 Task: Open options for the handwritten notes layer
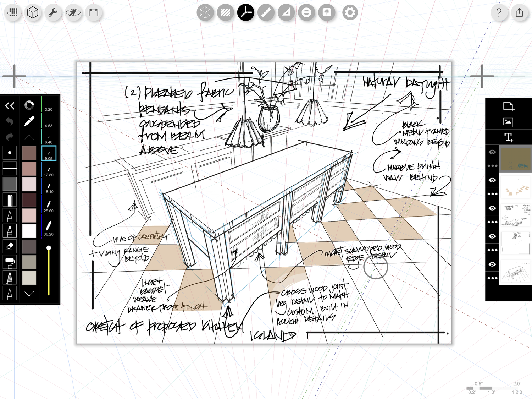492,222
